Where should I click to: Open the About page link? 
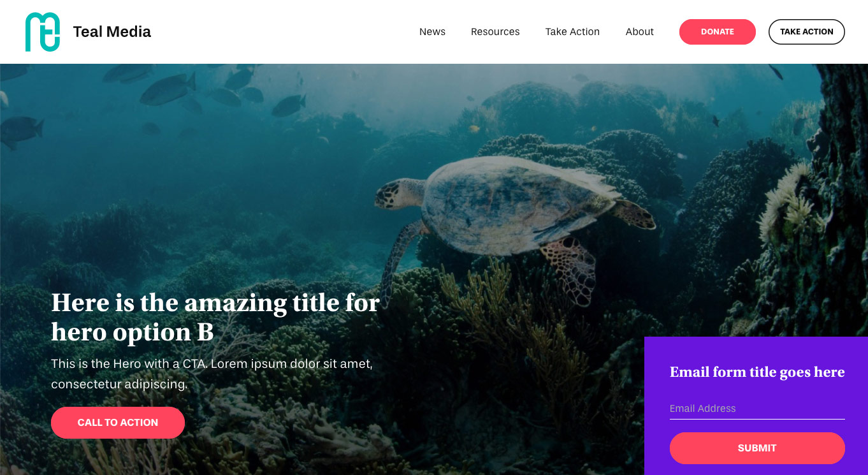(x=639, y=32)
